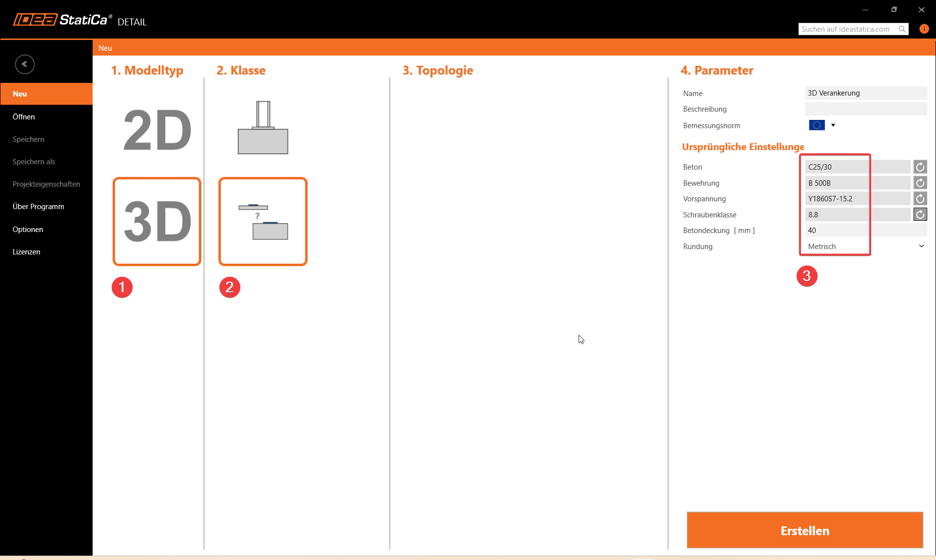Image resolution: width=936 pixels, height=560 pixels.
Task: Expand the Rundung Metrisch dropdown
Action: point(921,246)
